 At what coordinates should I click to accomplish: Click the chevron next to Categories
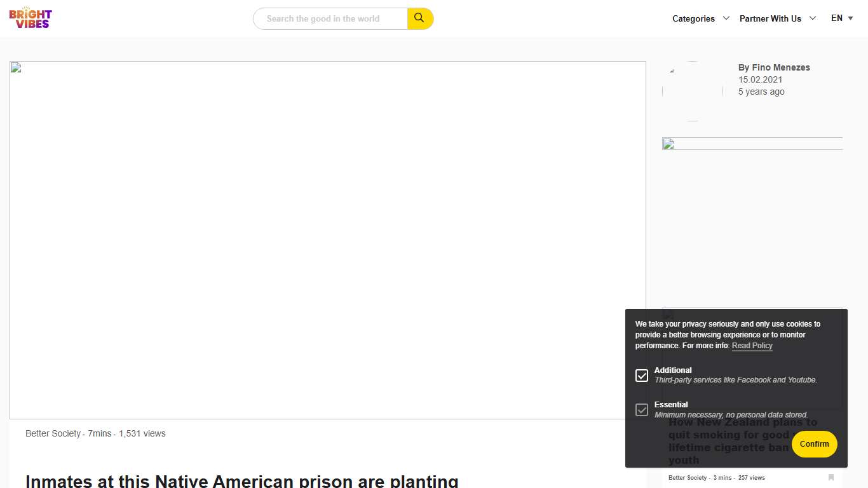pos(726,18)
